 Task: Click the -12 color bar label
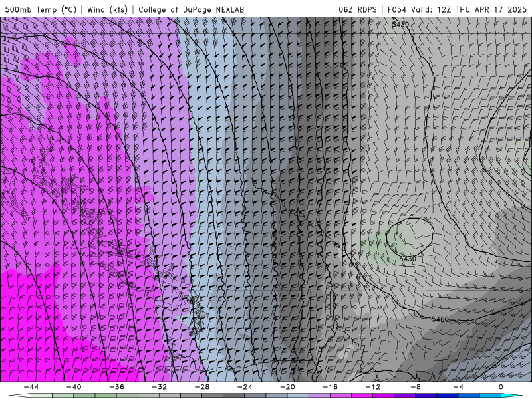[x=373, y=387]
